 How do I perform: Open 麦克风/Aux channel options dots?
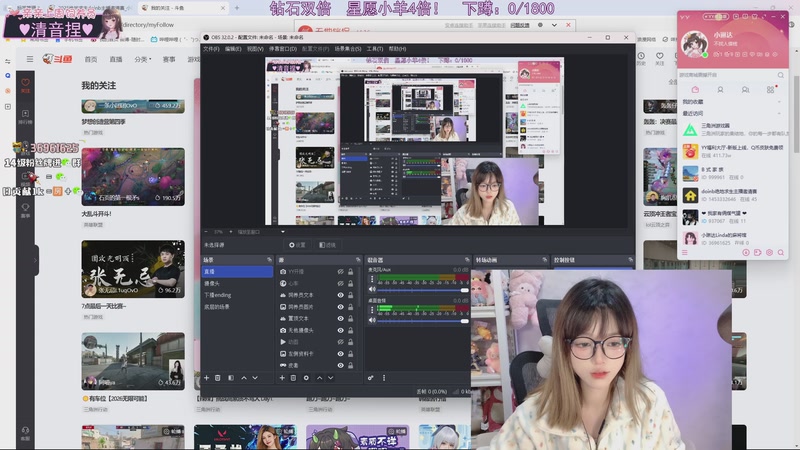[x=372, y=279]
